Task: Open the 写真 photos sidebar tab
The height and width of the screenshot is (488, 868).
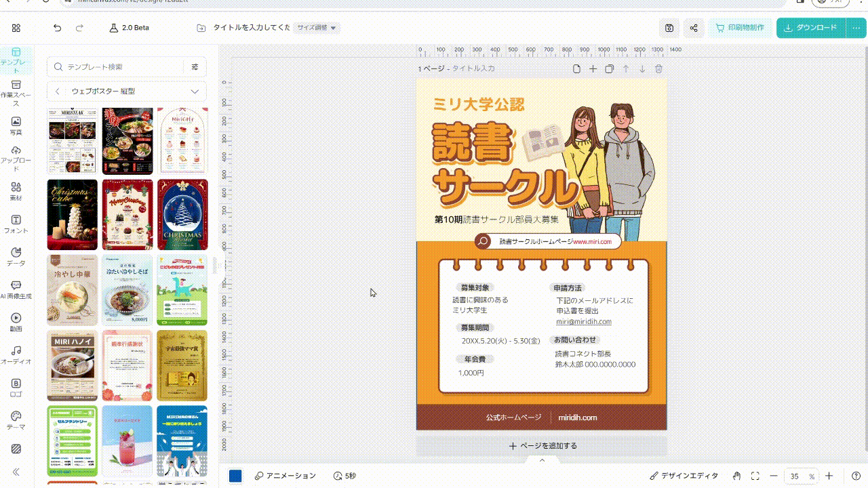Action: (x=16, y=126)
